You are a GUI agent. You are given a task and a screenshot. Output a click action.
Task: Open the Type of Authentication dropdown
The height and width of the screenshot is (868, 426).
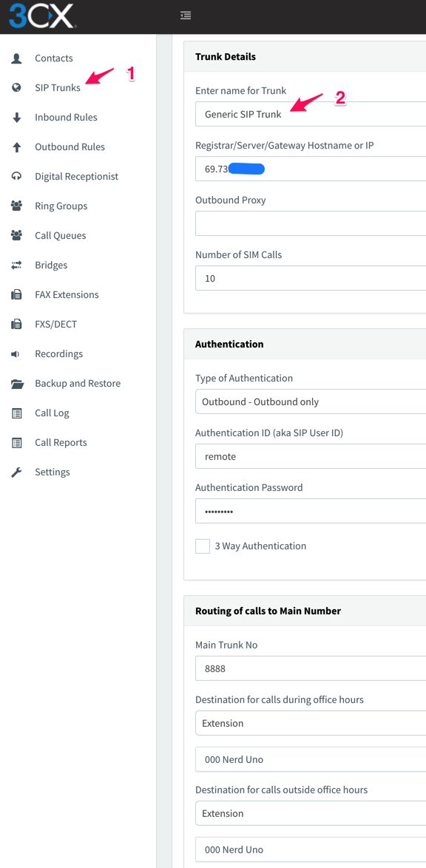pyautogui.click(x=310, y=401)
